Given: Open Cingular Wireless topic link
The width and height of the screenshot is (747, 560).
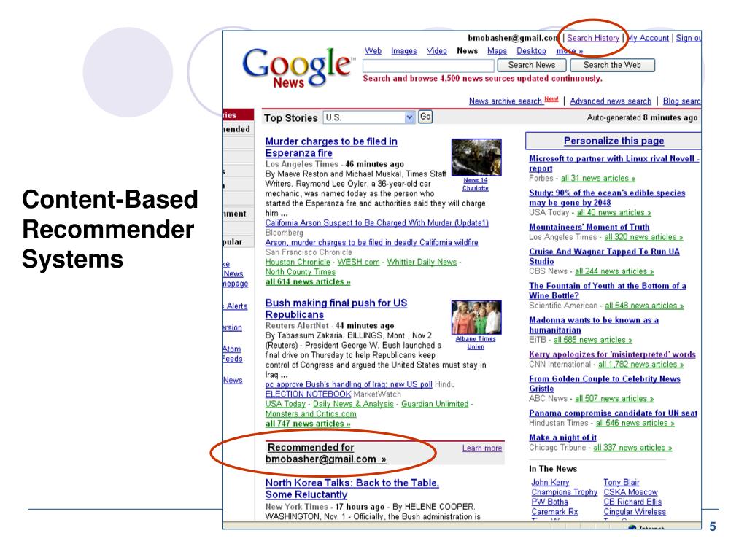Looking at the screenshot, I should [x=635, y=512].
